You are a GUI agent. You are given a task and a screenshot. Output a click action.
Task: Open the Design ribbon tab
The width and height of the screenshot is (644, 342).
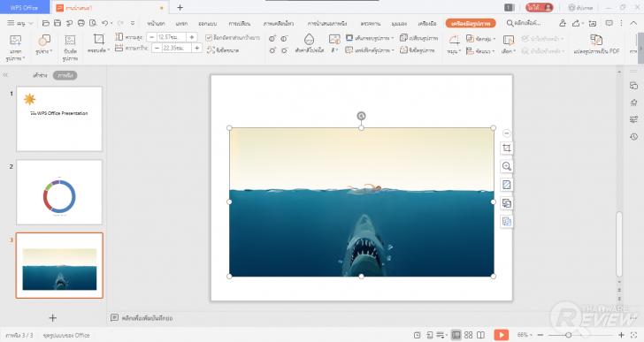tap(207, 23)
